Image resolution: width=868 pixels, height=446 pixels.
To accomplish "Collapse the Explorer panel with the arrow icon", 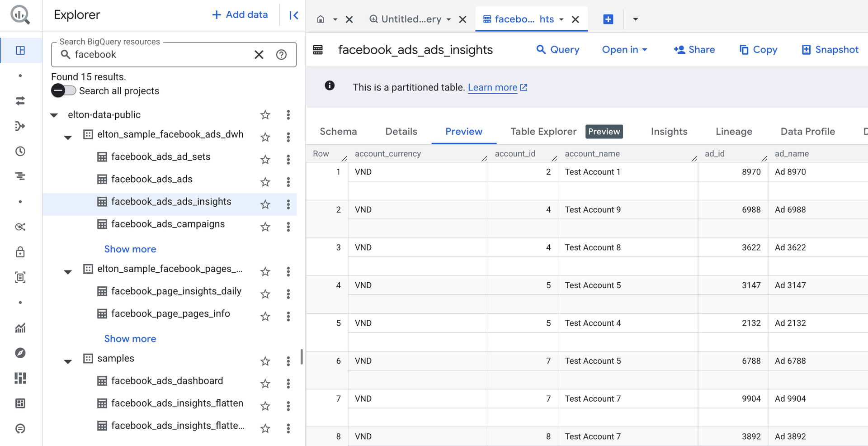I will click(x=294, y=15).
